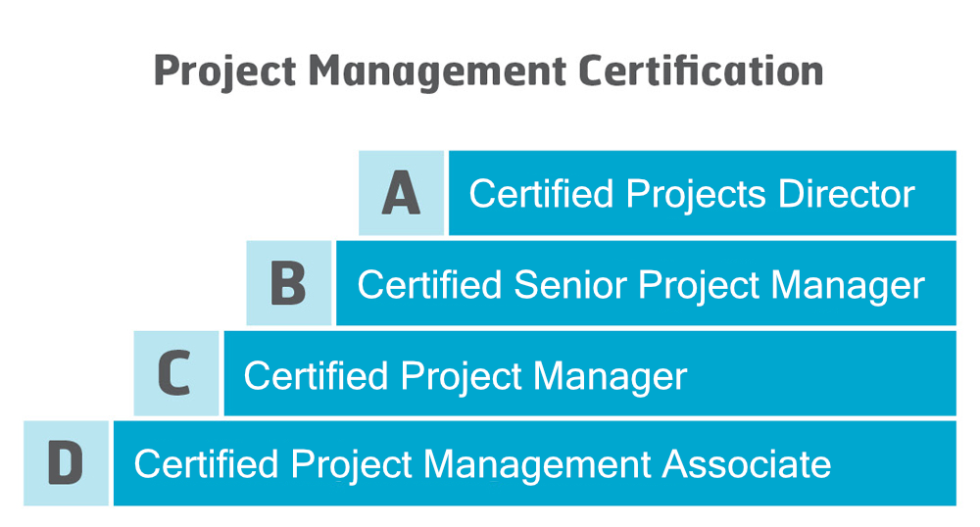Select the Certified Projects Director bar
This screenshot has height=527, width=980.
pos(703,193)
